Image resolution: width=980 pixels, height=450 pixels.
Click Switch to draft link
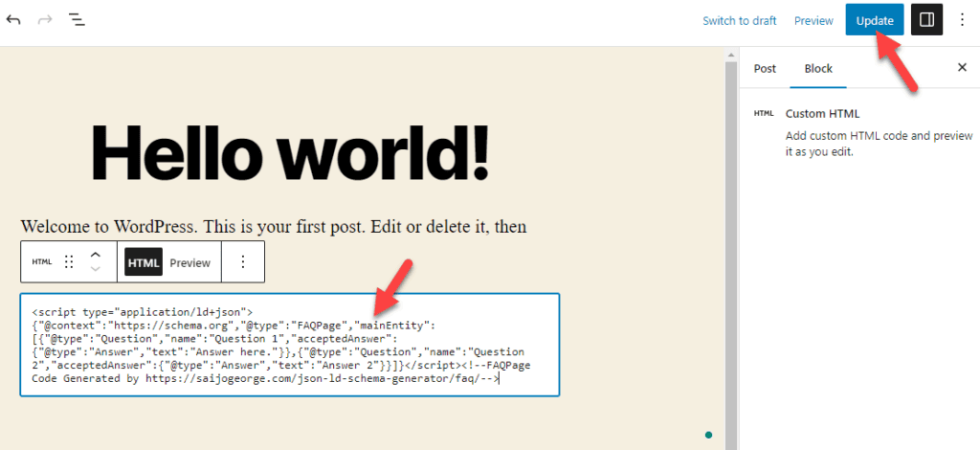[x=740, y=21]
